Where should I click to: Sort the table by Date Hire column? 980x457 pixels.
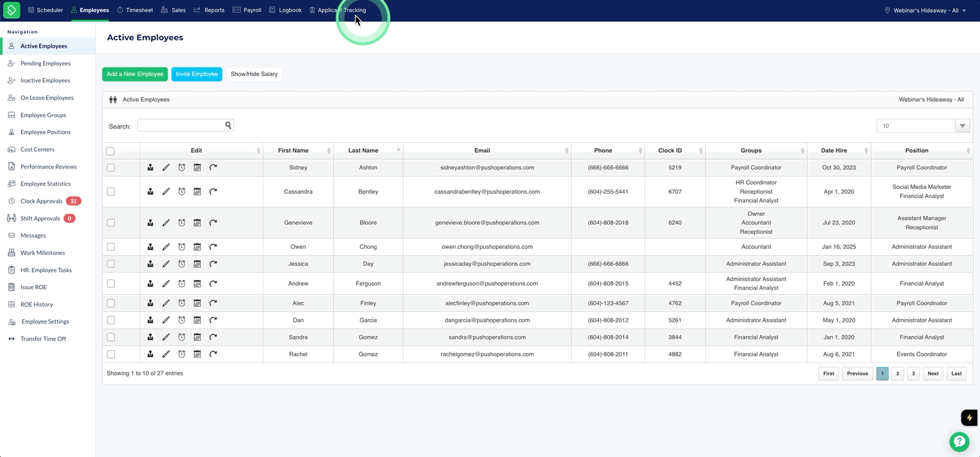pos(839,150)
